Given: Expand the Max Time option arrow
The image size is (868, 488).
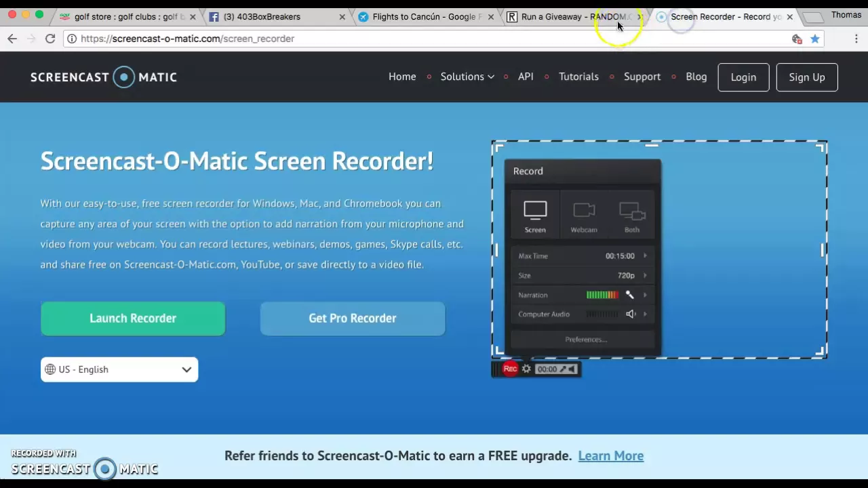Looking at the screenshot, I should pyautogui.click(x=645, y=256).
